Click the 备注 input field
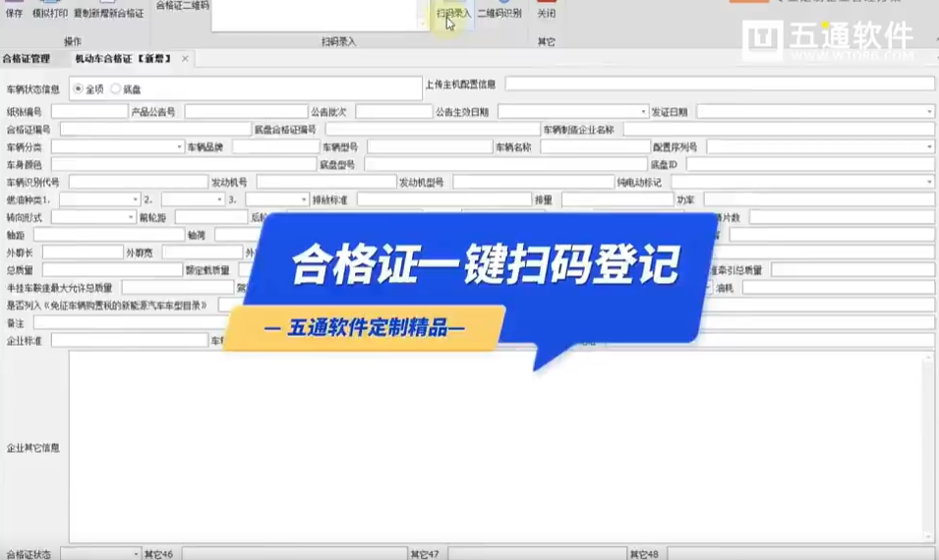The image size is (939, 560). pos(129,322)
